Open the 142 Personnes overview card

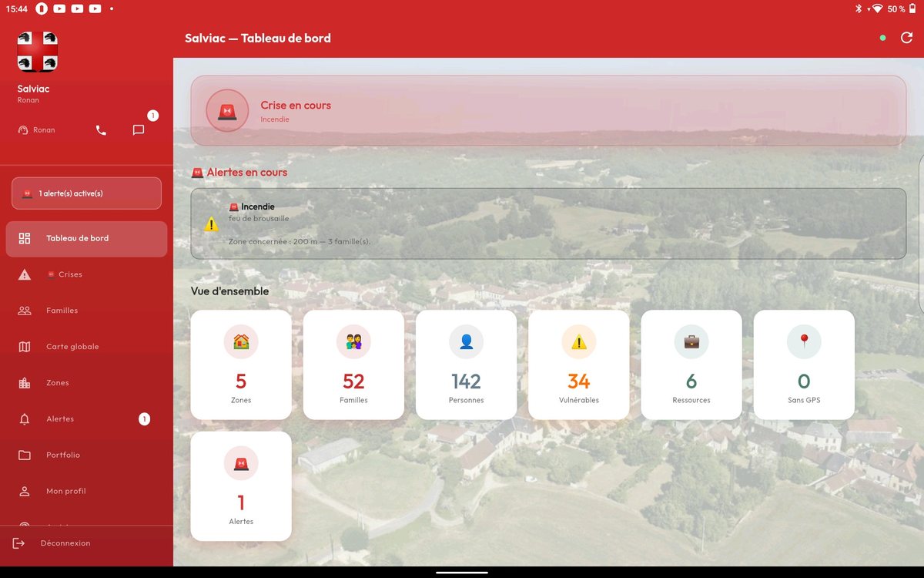pyautogui.click(x=466, y=365)
